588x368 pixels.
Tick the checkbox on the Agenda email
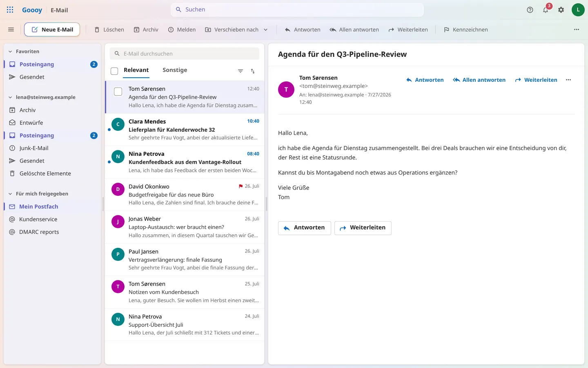point(118,92)
